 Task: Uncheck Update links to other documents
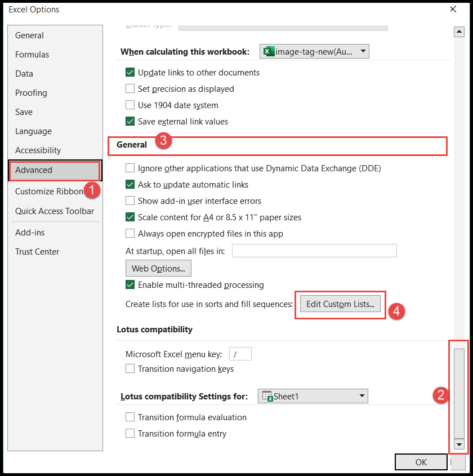(x=130, y=72)
